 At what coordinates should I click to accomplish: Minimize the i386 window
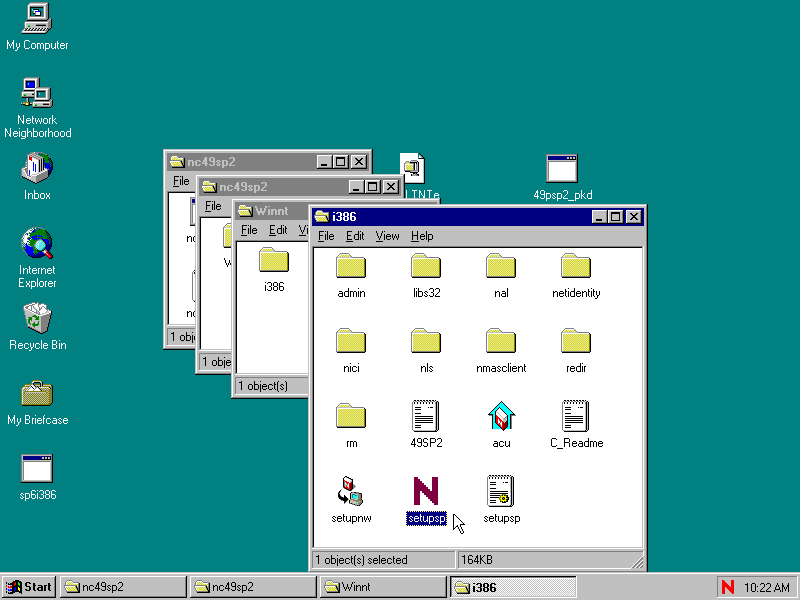pos(599,217)
